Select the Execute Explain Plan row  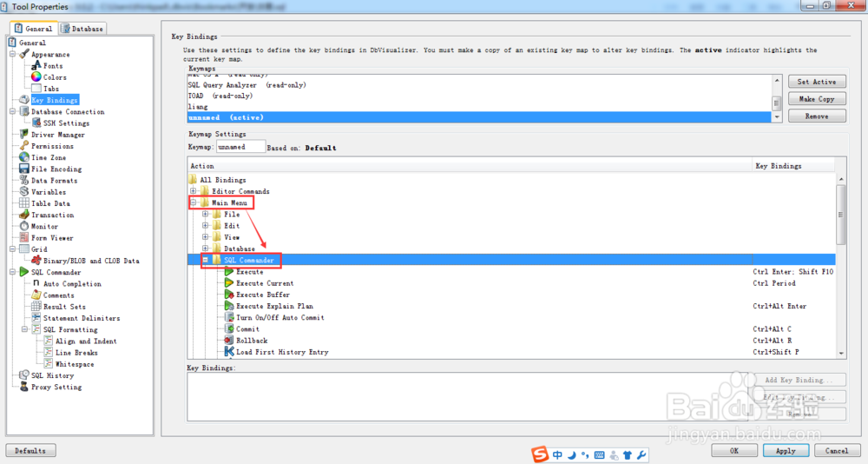pos(511,306)
